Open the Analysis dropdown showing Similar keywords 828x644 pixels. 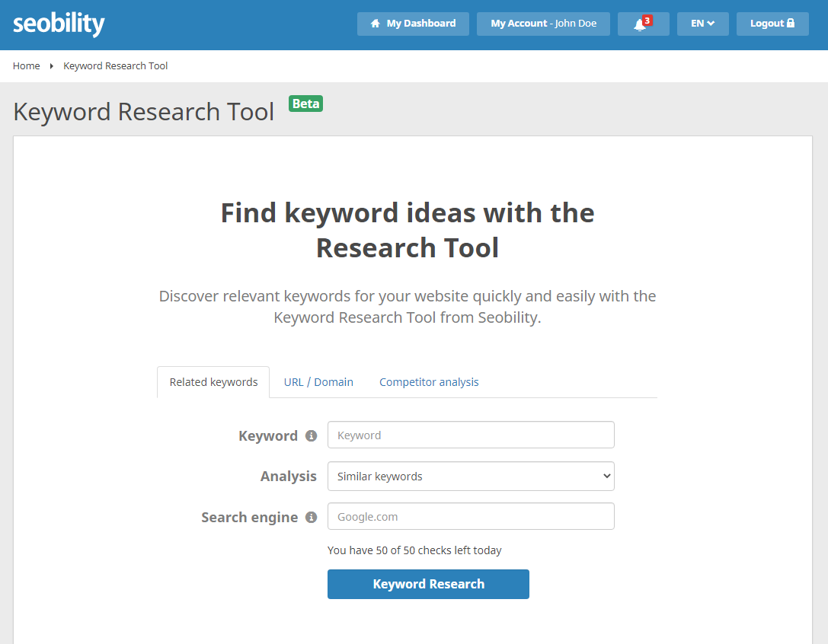[470, 476]
